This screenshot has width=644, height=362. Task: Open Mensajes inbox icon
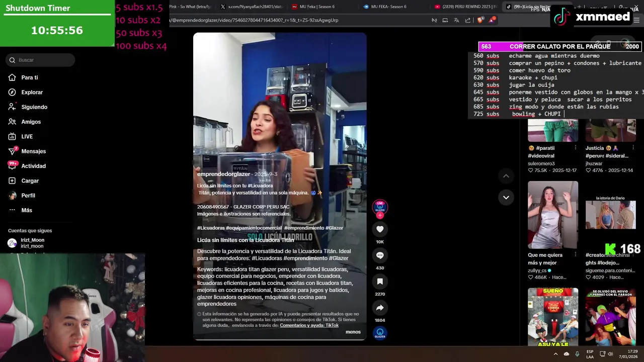(12, 151)
